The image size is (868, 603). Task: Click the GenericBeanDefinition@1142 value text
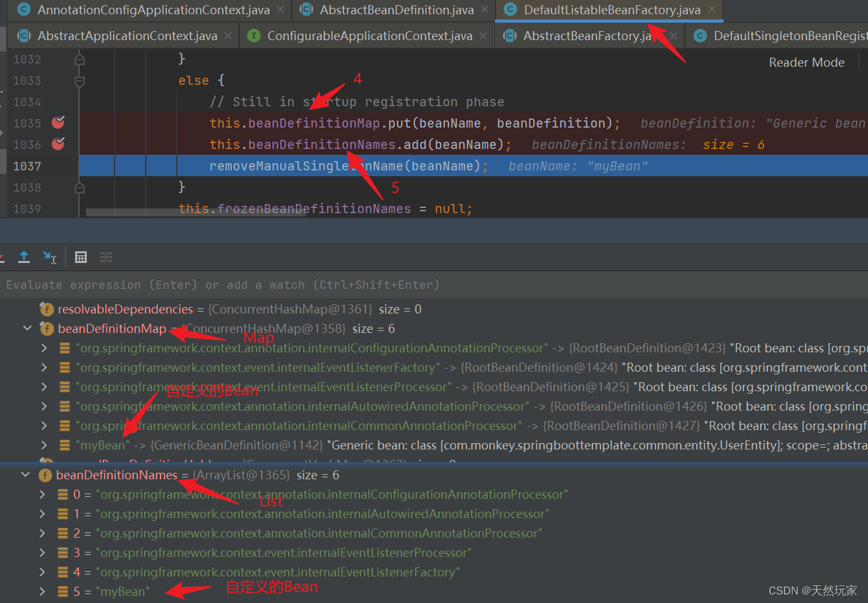point(236,445)
